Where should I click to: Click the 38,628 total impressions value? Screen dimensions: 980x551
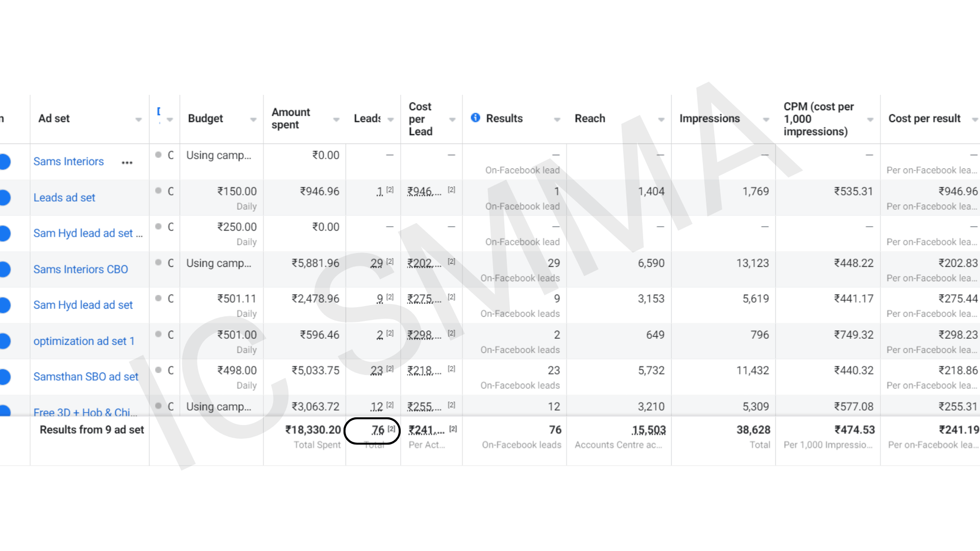753,430
